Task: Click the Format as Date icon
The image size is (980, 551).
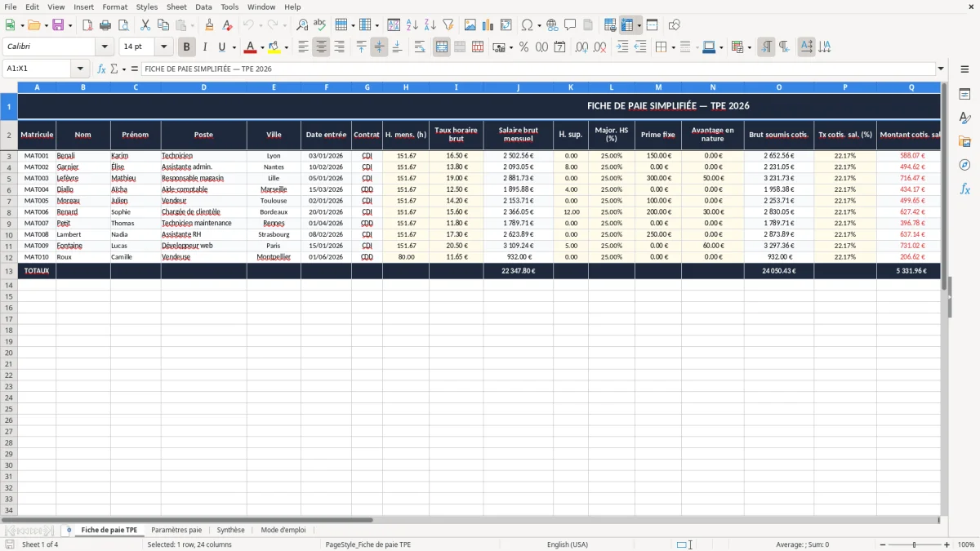Action: coord(559,47)
